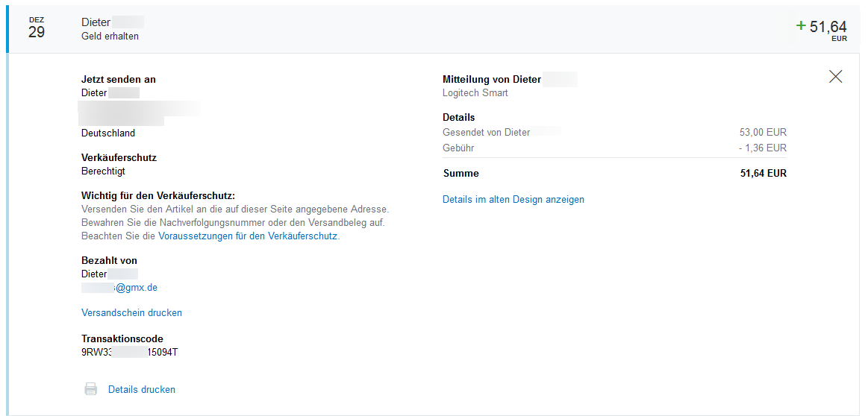Click the printer icon beside Details drucken

click(91, 389)
